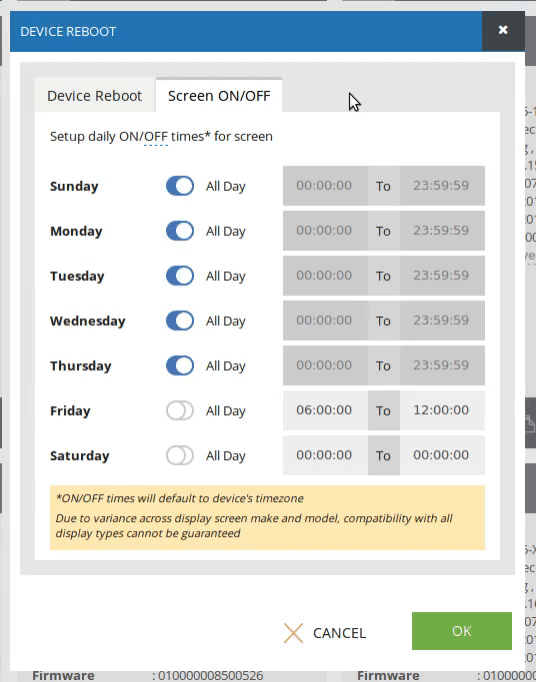
Task: Confirm settings with the OK button
Action: 462,631
